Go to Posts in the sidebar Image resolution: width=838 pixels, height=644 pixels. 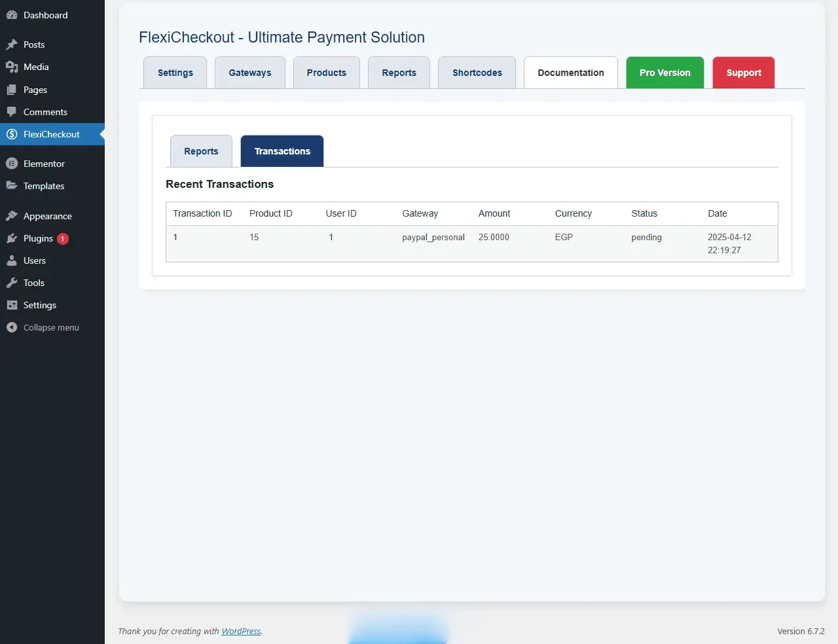click(x=52, y=45)
